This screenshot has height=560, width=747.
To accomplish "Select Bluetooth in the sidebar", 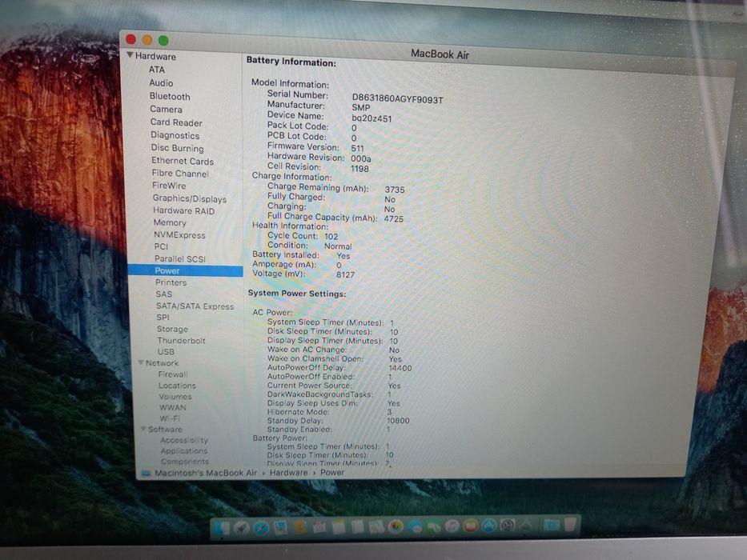I will [170, 96].
